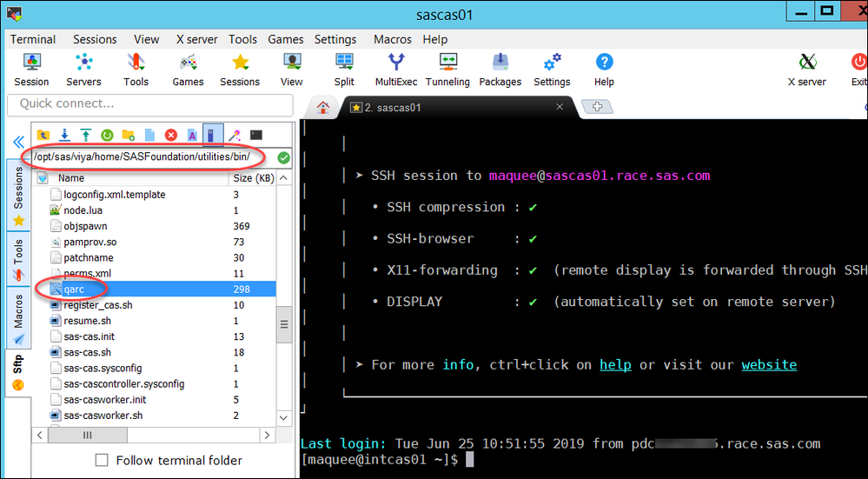868x479 pixels.
Task: Switch to the Sessions side tab
Action: click(17, 196)
